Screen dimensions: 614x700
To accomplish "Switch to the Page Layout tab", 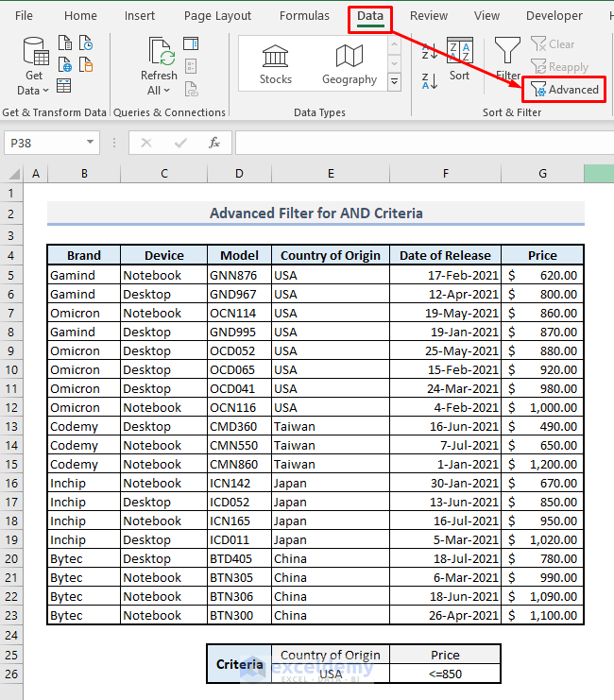I will (x=217, y=16).
